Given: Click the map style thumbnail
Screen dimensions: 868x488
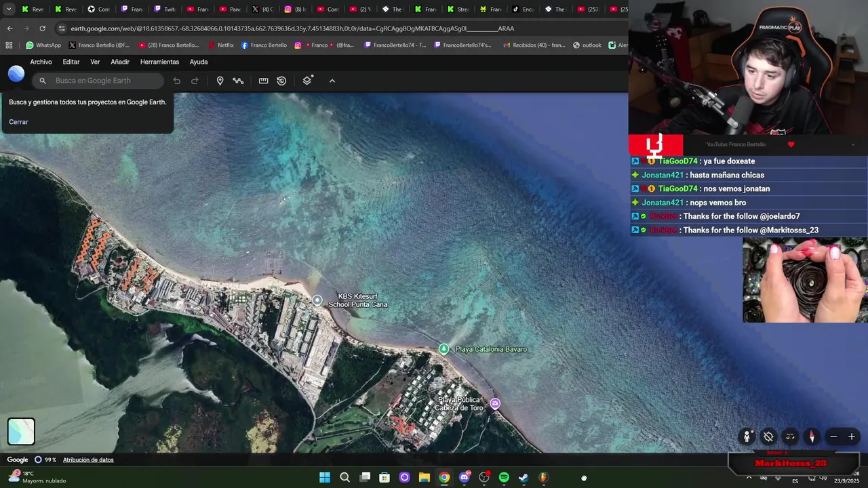Looking at the screenshot, I should click(x=21, y=432).
